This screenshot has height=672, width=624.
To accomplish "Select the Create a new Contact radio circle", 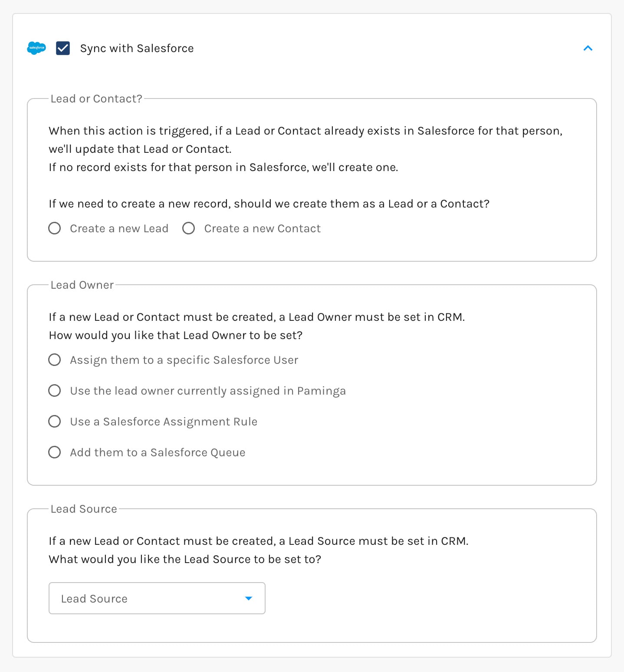I will [189, 228].
